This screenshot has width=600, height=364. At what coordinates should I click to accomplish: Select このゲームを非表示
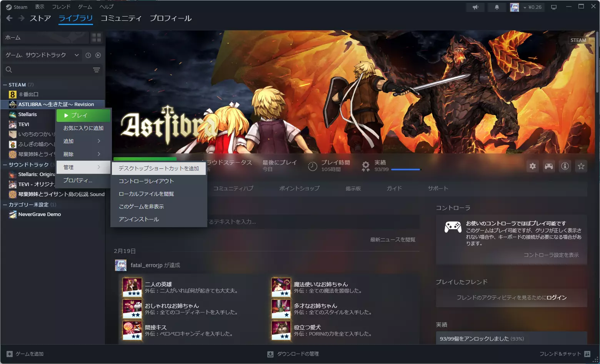159,206
